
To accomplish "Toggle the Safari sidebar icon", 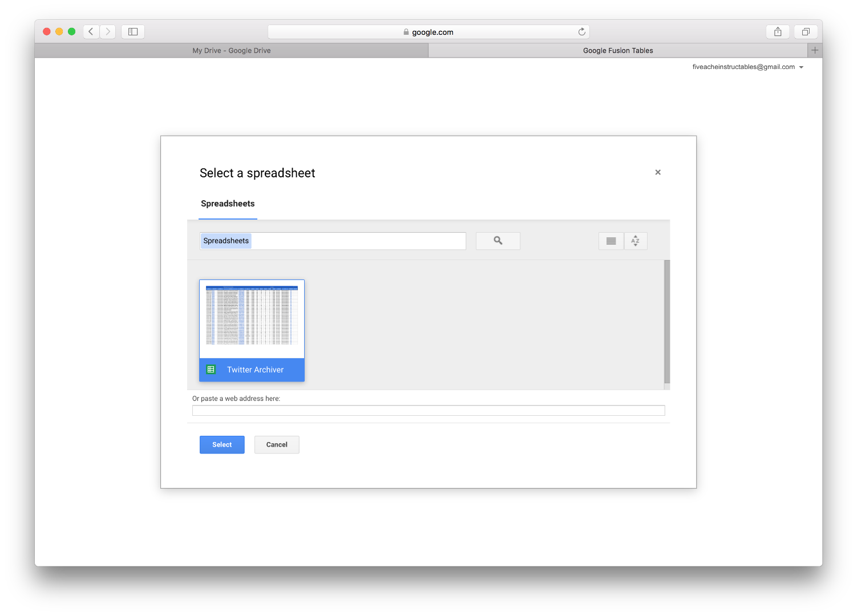I will point(132,31).
